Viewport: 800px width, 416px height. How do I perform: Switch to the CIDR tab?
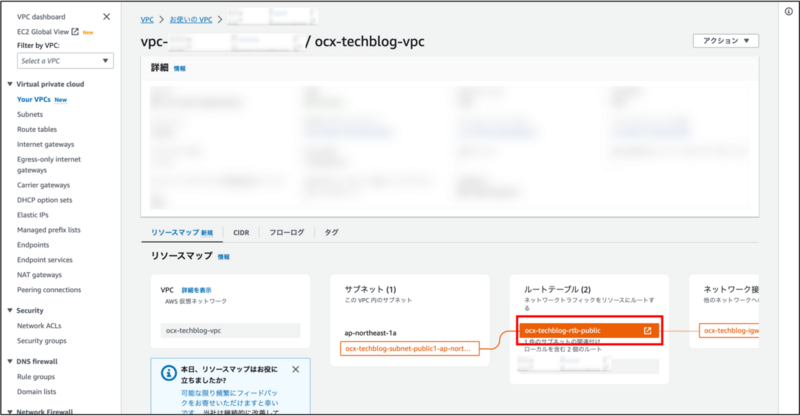241,233
